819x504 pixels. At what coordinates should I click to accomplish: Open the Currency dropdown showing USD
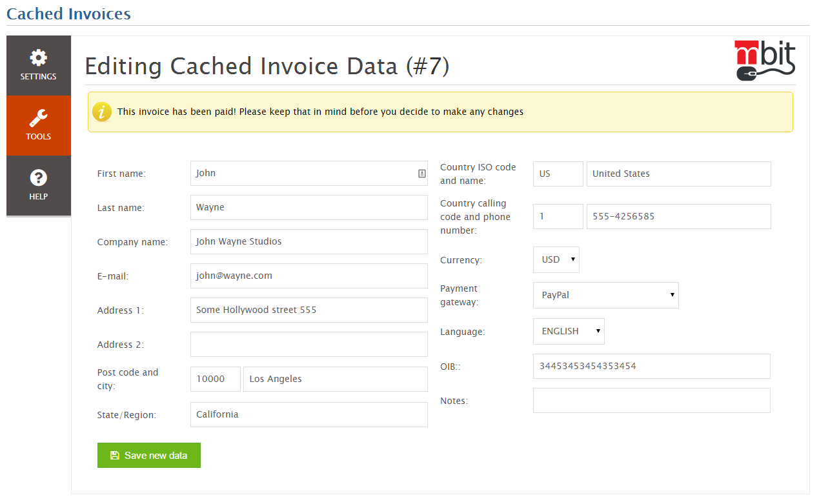(556, 259)
